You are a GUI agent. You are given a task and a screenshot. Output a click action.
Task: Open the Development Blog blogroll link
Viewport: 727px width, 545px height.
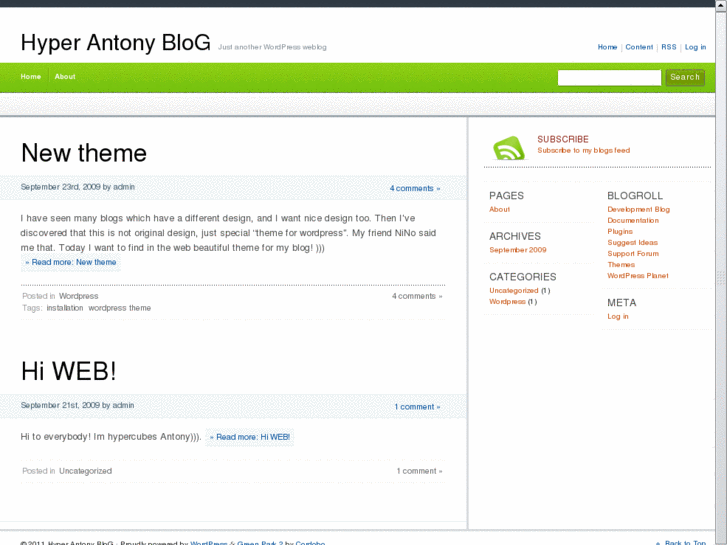pyautogui.click(x=638, y=210)
